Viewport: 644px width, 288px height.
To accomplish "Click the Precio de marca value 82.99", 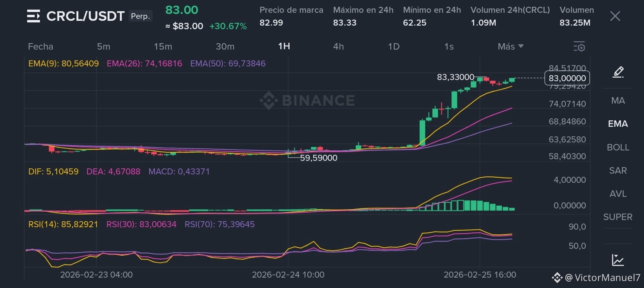I will pos(271,22).
